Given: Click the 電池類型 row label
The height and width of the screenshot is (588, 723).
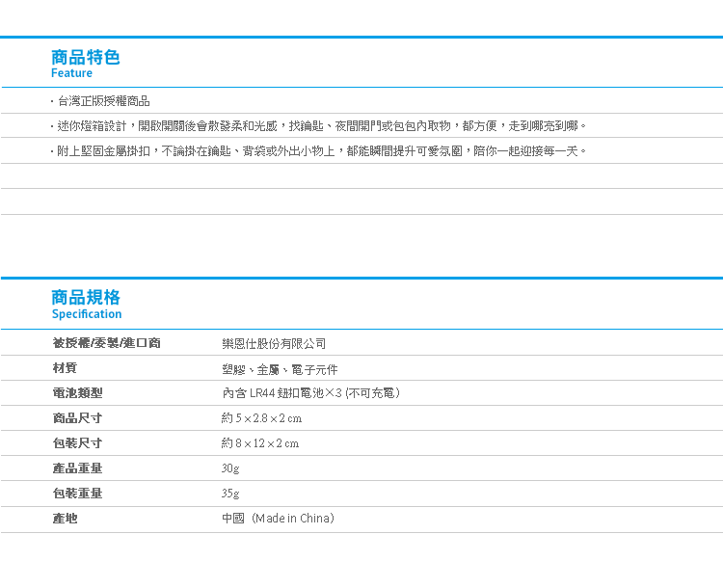Looking at the screenshot, I should tap(77, 393).
